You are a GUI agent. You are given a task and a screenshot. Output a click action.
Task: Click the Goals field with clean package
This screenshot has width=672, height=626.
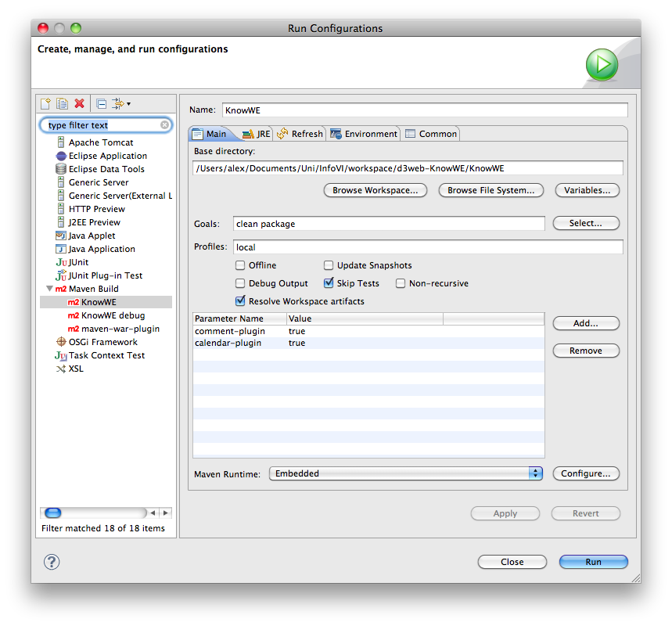coord(389,224)
